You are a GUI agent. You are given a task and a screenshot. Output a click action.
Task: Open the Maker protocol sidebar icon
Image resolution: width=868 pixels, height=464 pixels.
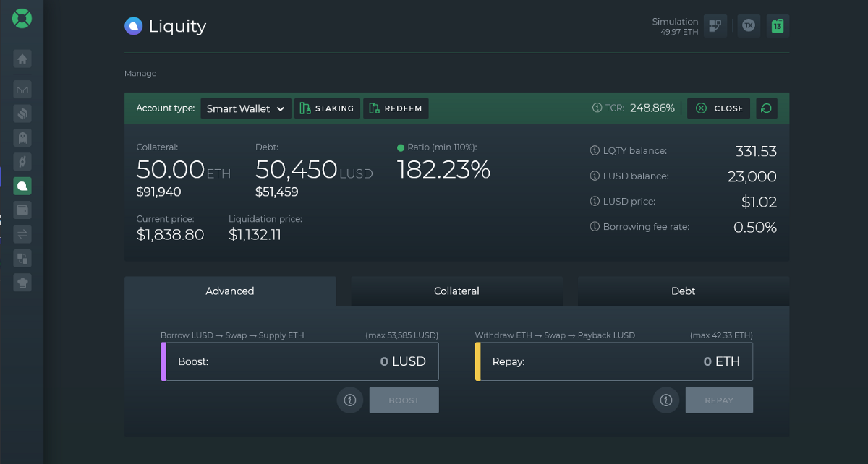(x=22, y=90)
